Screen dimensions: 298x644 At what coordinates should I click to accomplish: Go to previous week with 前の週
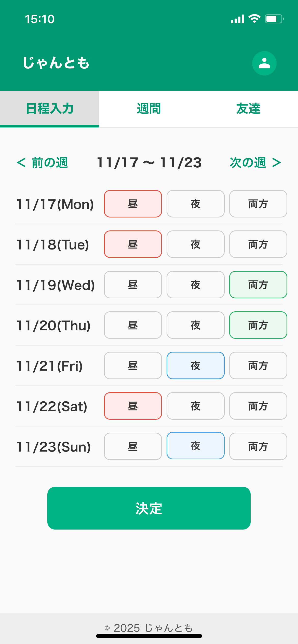tap(42, 163)
